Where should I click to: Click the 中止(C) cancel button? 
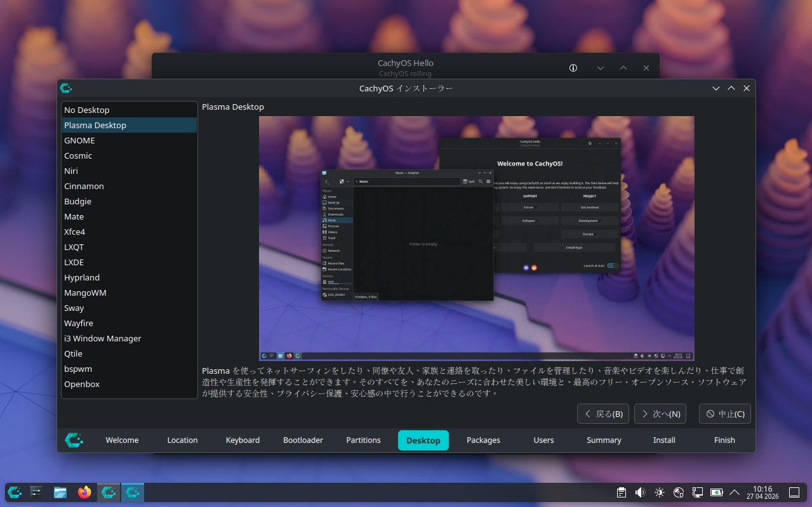click(x=725, y=414)
